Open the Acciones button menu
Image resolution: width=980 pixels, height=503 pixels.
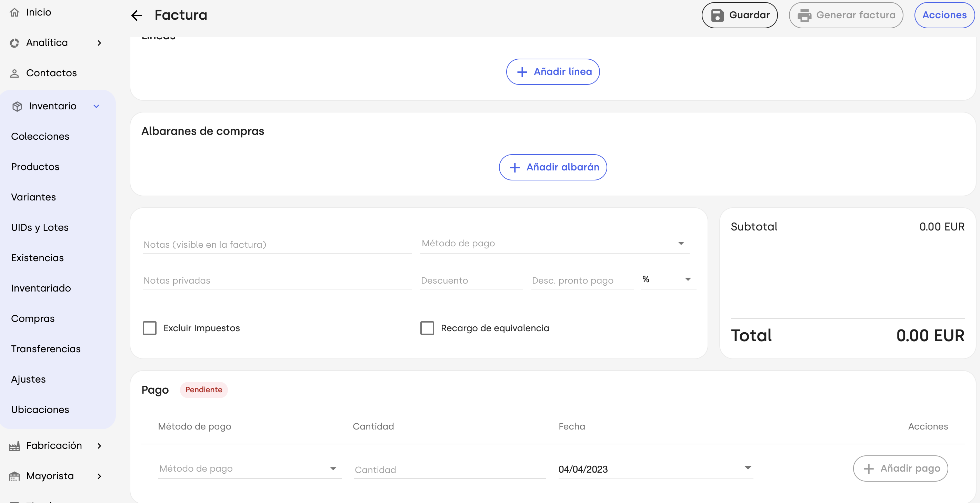pos(944,15)
